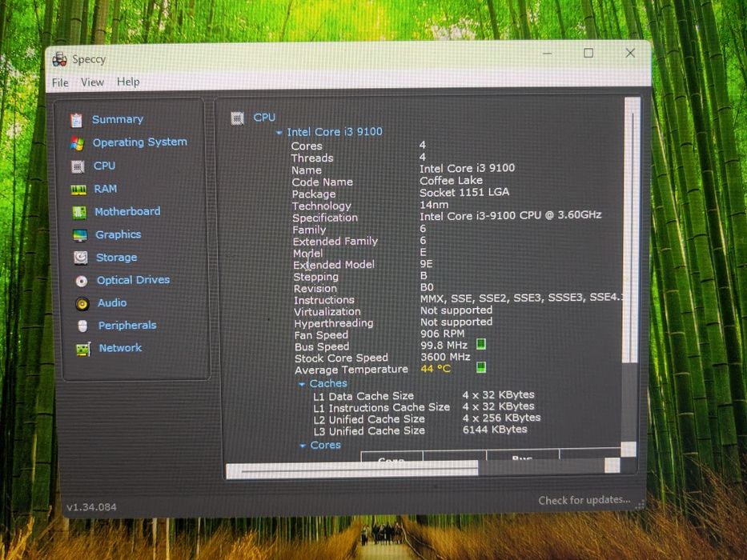Collapse the Caches section
This screenshot has height=560, width=747.
point(302,384)
